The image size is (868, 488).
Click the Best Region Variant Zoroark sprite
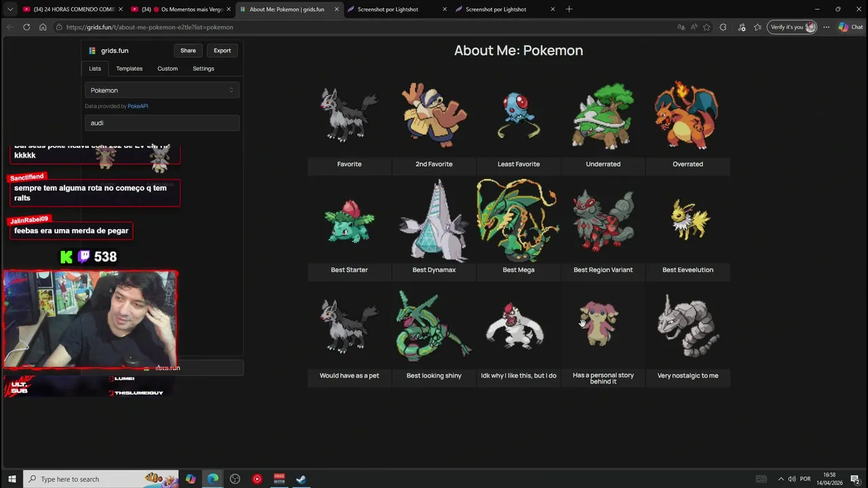click(603, 221)
